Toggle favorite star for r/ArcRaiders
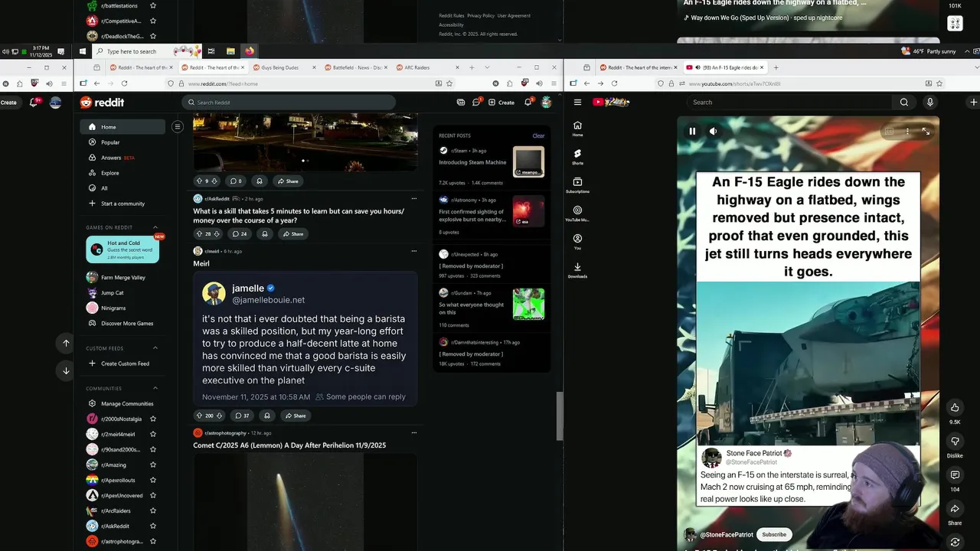Viewport: 980px width, 551px height. click(153, 510)
